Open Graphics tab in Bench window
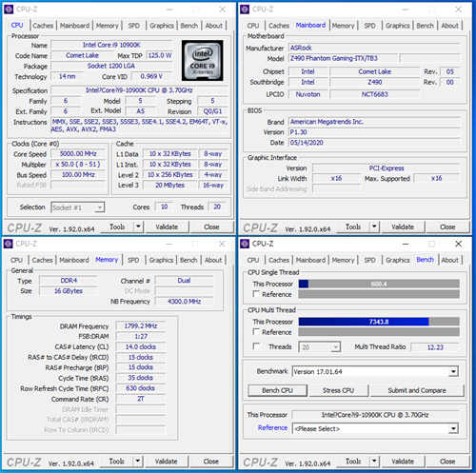Image resolution: width=476 pixels, height=473 pixels. [398, 260]
